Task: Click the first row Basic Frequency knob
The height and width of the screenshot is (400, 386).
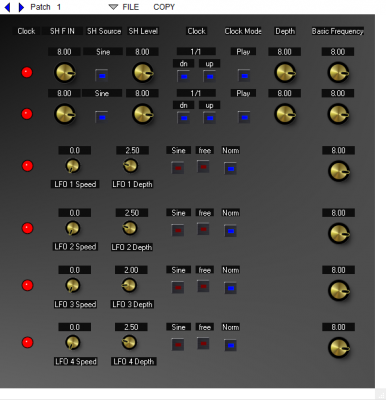Action: point(339,72)
